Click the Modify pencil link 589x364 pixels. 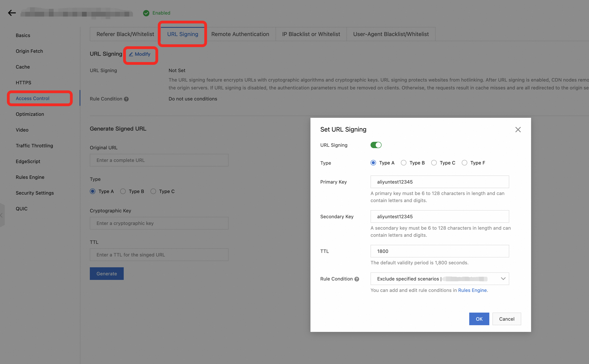pos(140,54)
